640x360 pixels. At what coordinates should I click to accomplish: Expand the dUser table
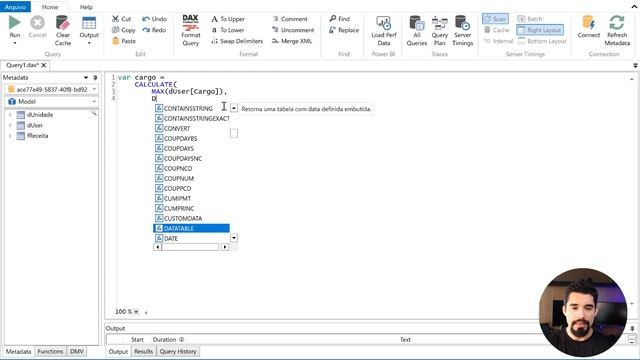pyautogui.click(x=10, y=125)
